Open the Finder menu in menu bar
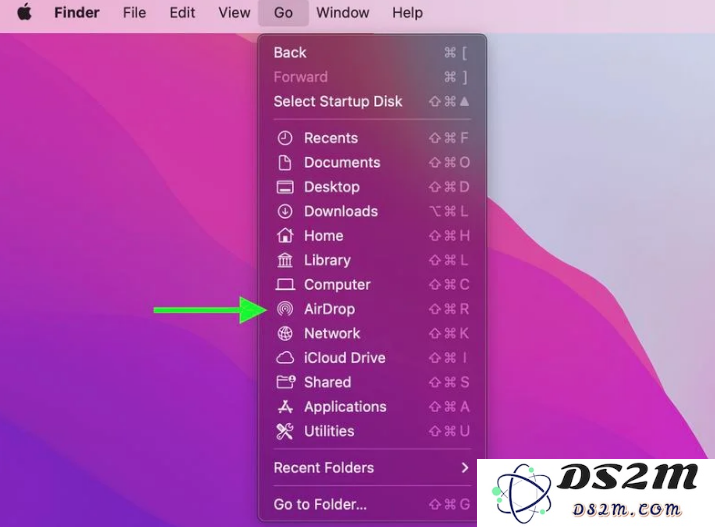 [x=77, y=12]
